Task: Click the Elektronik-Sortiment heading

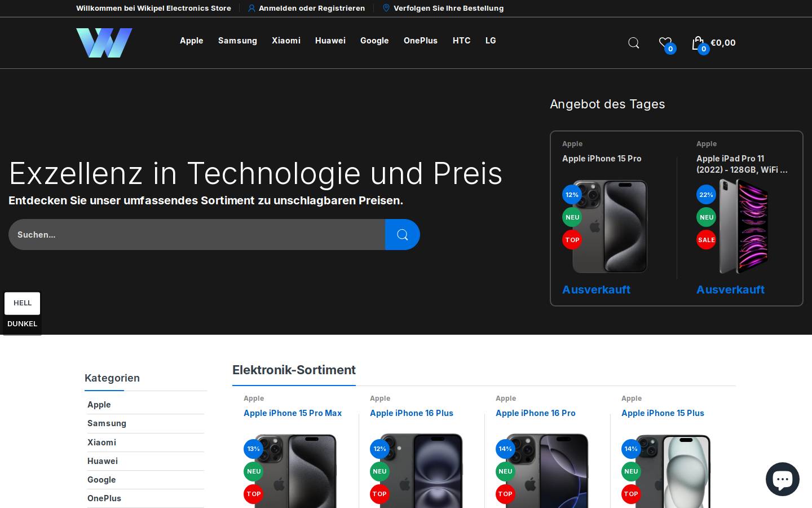Action: click(294, 370)
